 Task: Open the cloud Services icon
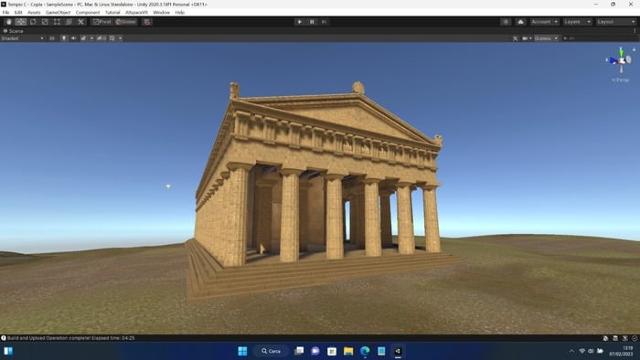(x=520, y=22)
